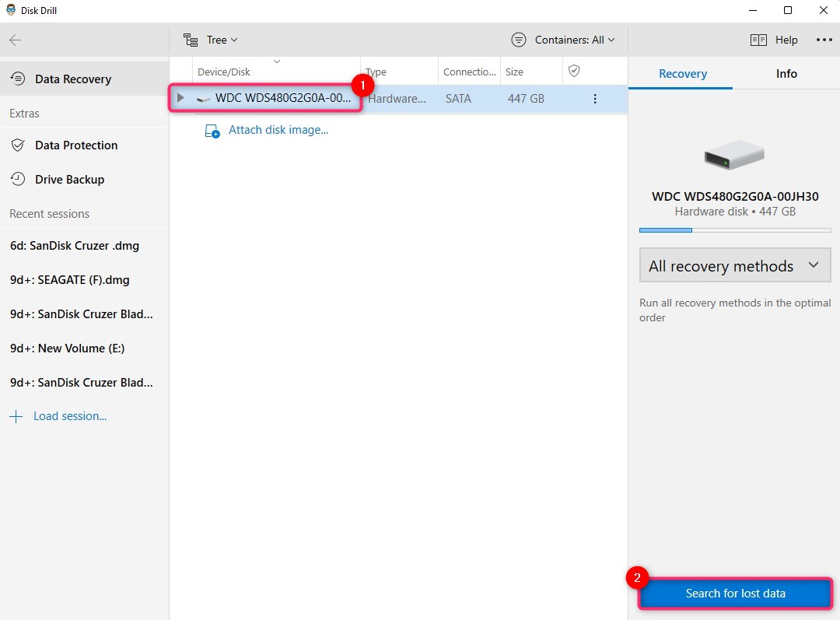
Task: Click the WDC disk drive icon in list
Action: 203,99
